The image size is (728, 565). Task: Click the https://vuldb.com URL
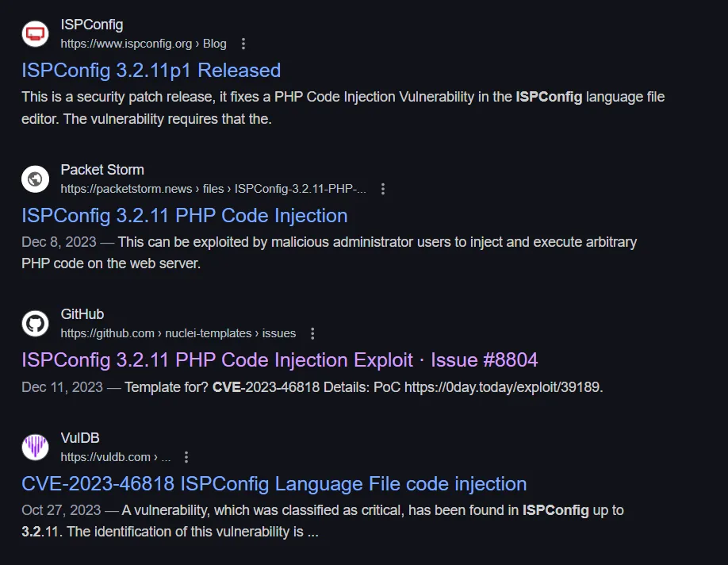[x=116, y=457]
